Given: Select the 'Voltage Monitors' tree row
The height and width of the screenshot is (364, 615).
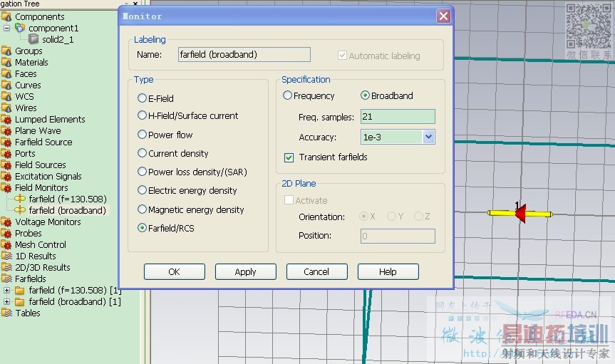Looking at the screenshot, I should click(x=48, y=222).
